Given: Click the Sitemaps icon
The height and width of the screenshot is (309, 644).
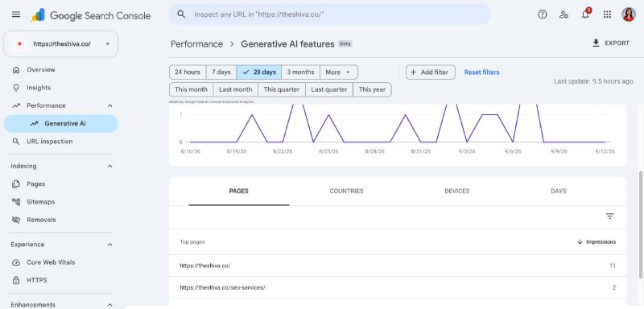Looking at the screenshot, I should (x=16, y=201).
